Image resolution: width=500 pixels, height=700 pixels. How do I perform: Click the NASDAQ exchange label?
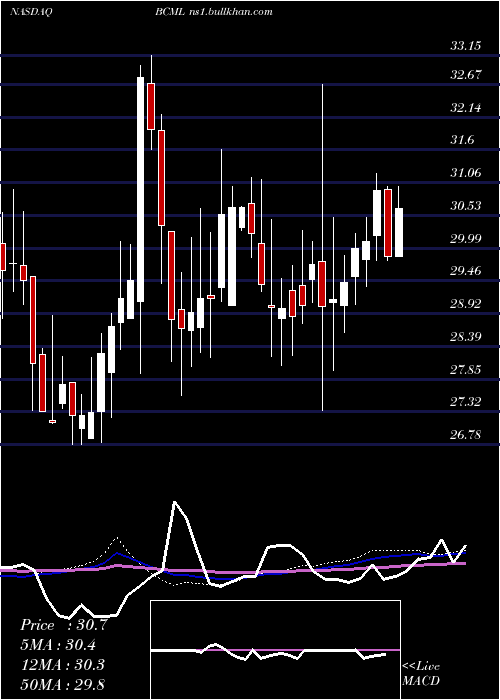(31, 12)
